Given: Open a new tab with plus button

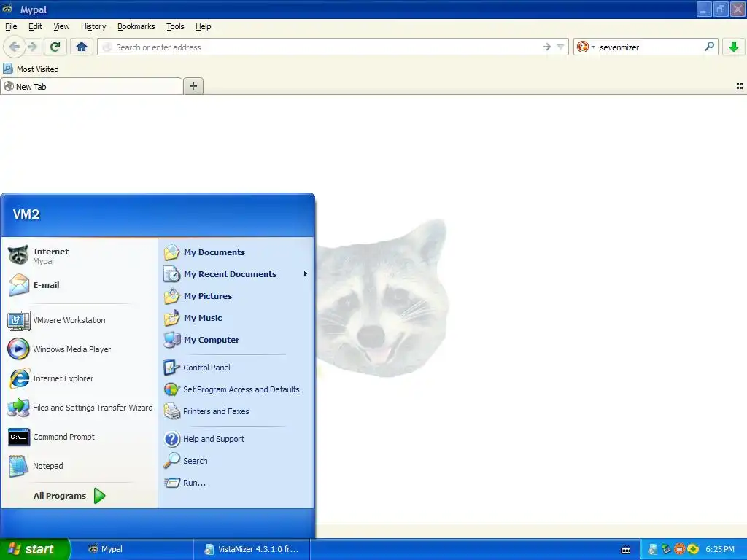Looking at the screenshot, I should 193,86.
